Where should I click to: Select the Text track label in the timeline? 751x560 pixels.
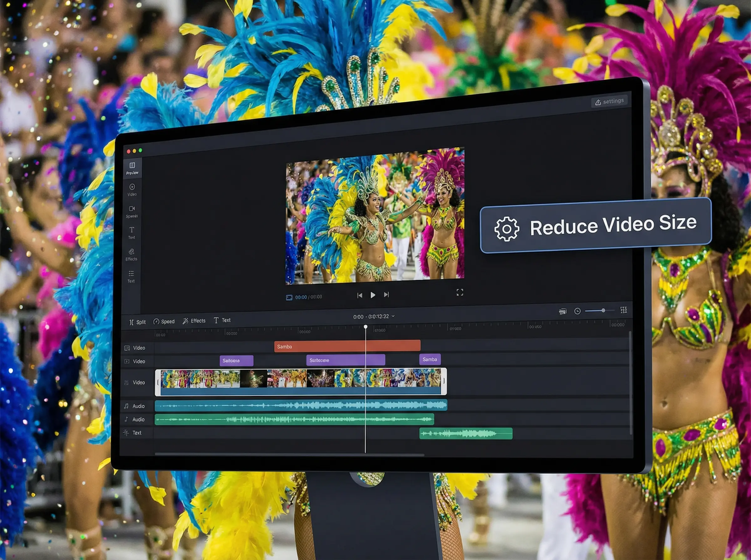coord(136,433)
